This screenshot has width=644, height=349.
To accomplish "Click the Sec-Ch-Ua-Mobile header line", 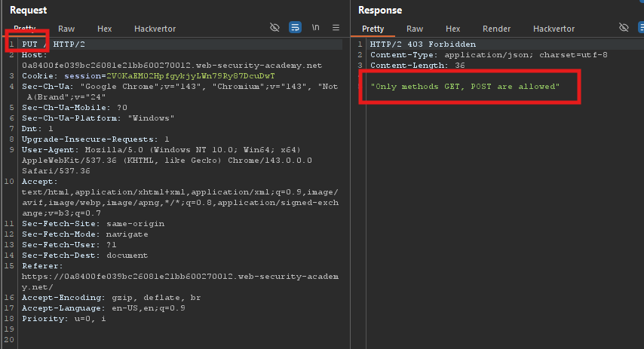I will click(75, 108).
